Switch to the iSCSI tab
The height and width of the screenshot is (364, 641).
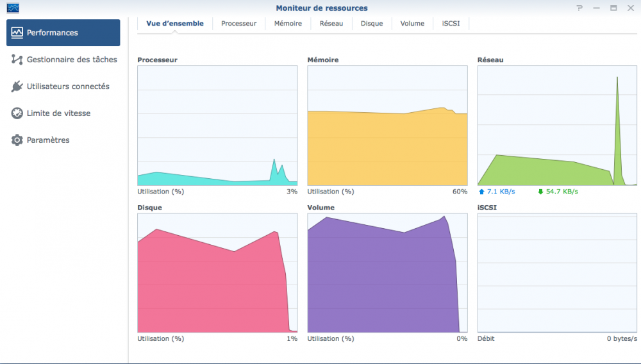[451, 23]
